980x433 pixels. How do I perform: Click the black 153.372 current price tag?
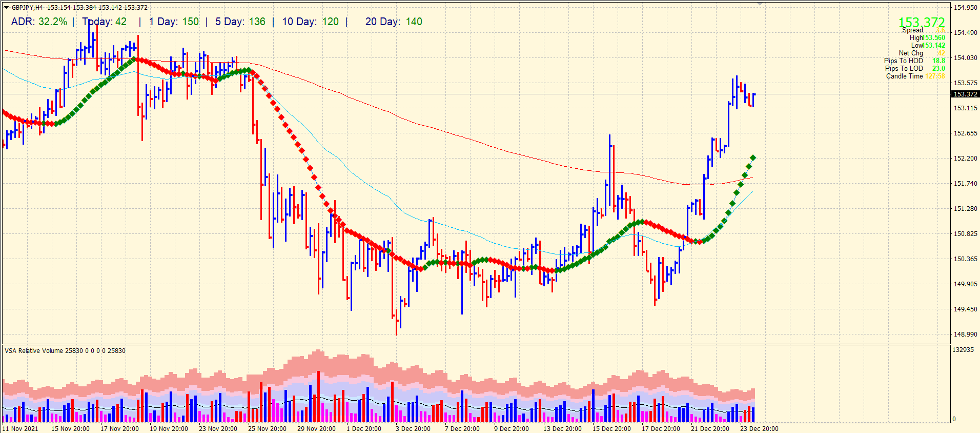click(x=965, y=94)
